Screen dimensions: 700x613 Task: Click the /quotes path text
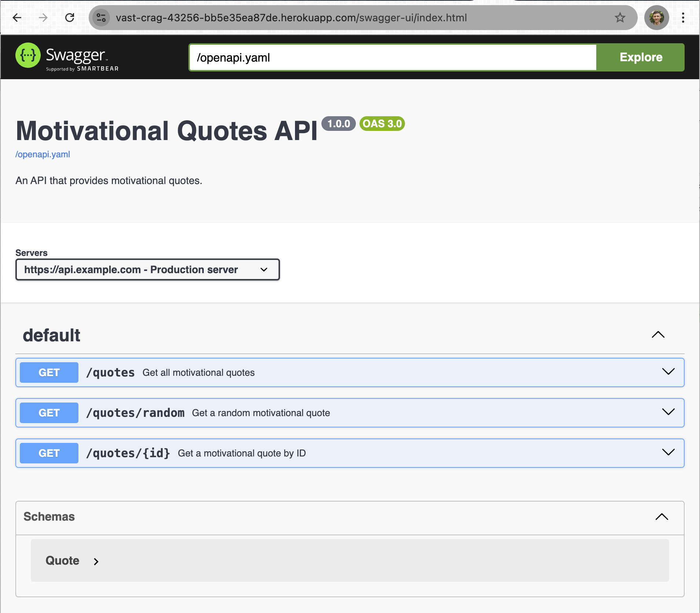click(110, 372)
